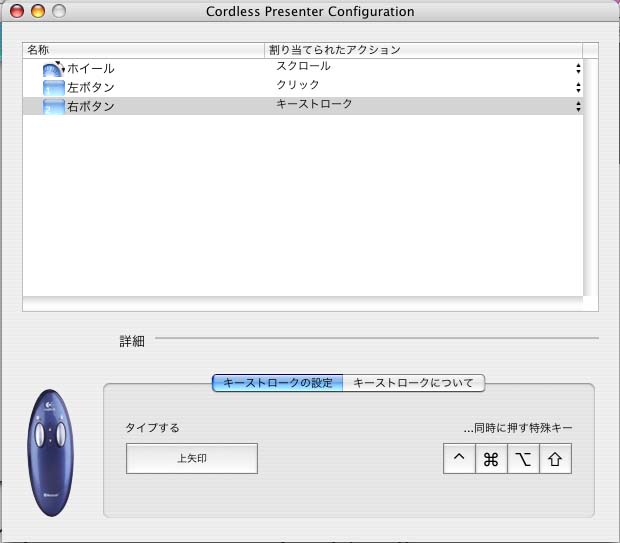Click the gray zoom window button
The height and width of the screenshot is (543, 620).
[59, 11]
